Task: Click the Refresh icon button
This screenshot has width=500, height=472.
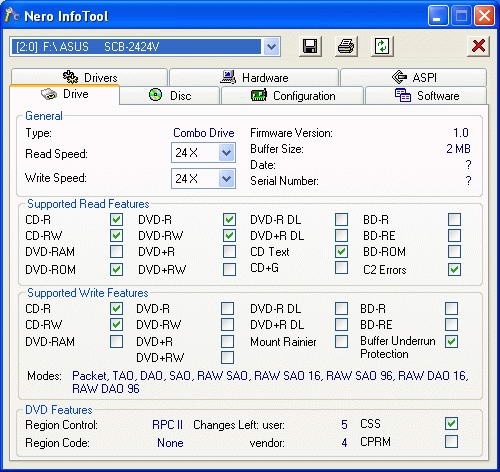Action: (x=382, y=46)
